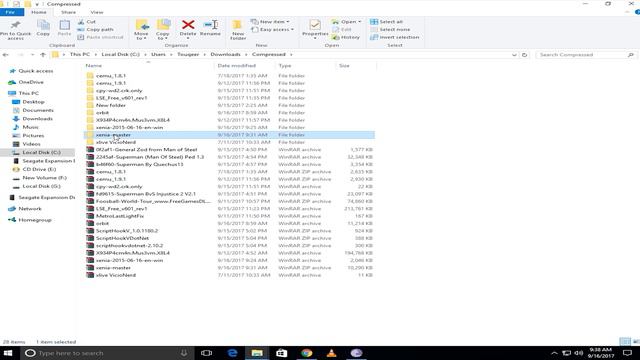Click Select none
The height and width of the screenshot is (360, 640).
point(390,29)
